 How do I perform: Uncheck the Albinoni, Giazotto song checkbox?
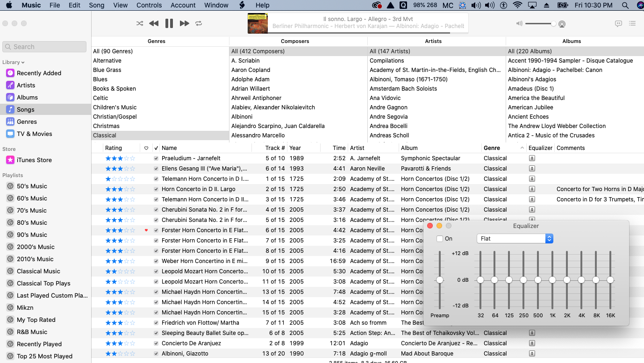coord(156,354)
